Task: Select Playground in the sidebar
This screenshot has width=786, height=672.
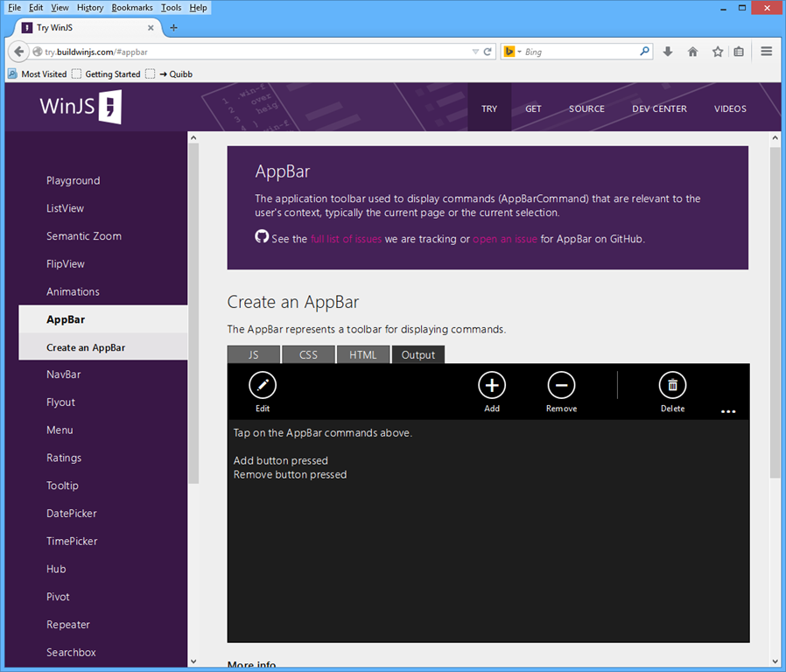Action: [x=74, y=180]
